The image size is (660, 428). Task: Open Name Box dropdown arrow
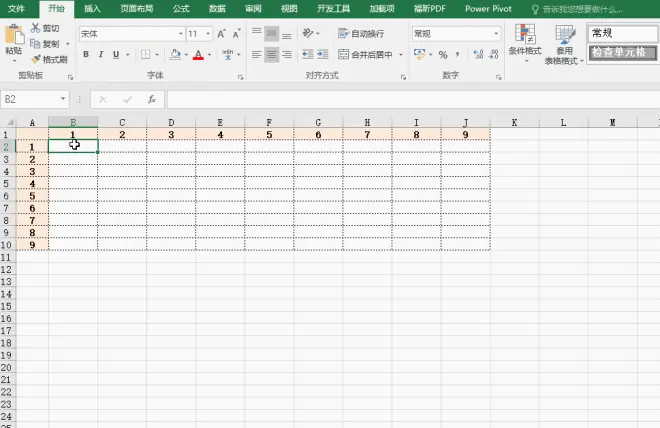[63, 99]
